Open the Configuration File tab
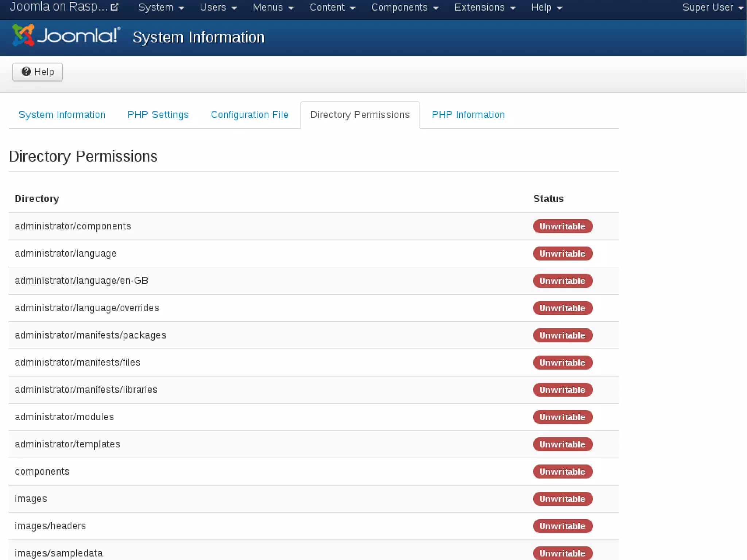 (249, 115)
